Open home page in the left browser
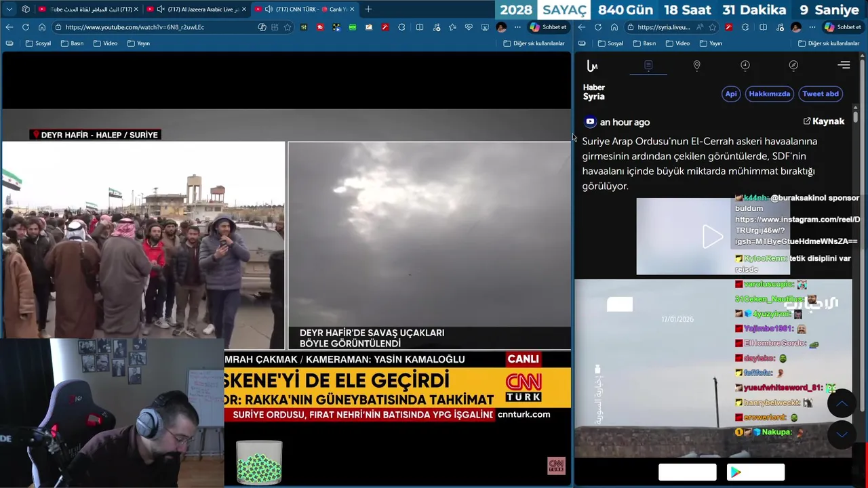Screen dimensions: 868x488 (41, 27)
